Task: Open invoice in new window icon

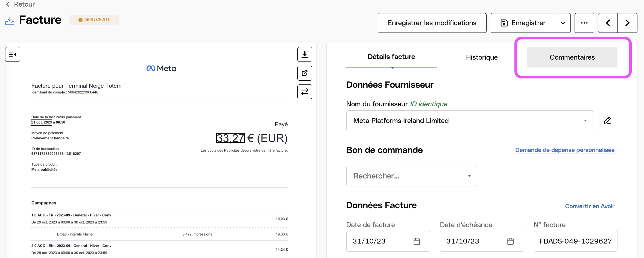Action: [x=305, y=73]
